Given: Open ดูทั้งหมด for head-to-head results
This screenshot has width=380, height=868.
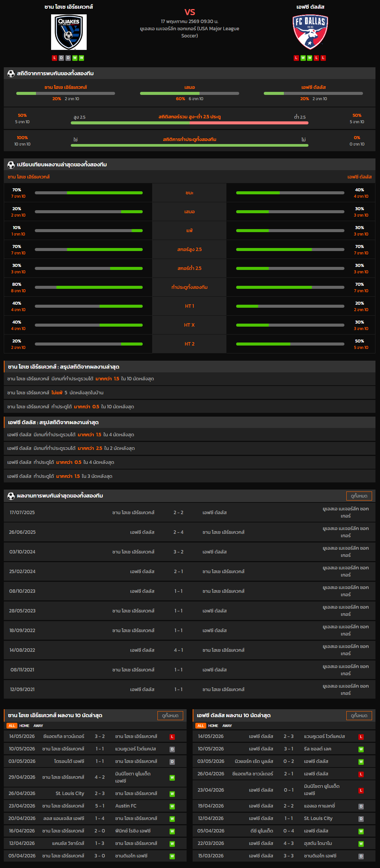Looking at the screenshot, I should [x=359, y=496].
